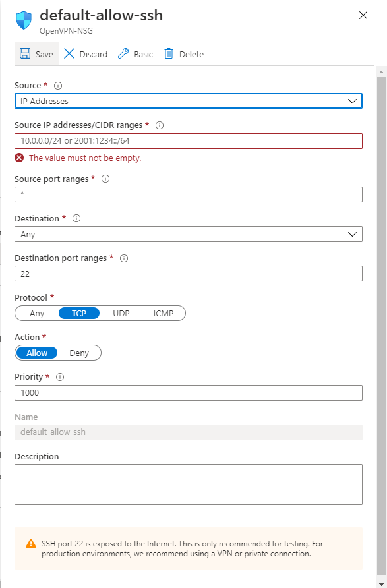
Task: Select the Any protocol option
Action: (x=37, y=314)
